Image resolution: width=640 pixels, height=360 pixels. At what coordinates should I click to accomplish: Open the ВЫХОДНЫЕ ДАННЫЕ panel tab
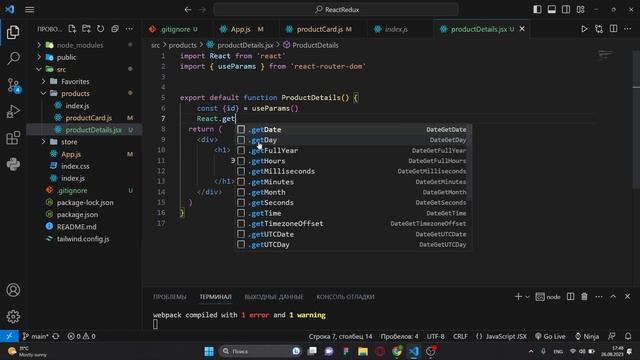(274, 297)
